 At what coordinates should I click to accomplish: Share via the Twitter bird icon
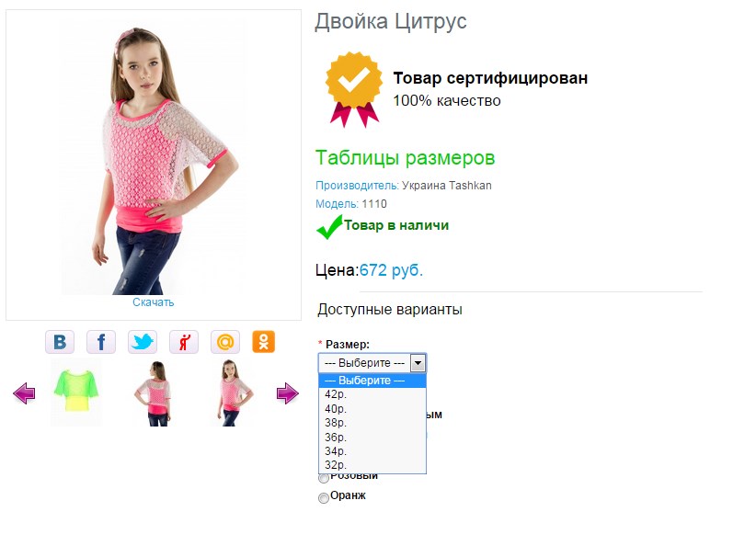(143, 342)
